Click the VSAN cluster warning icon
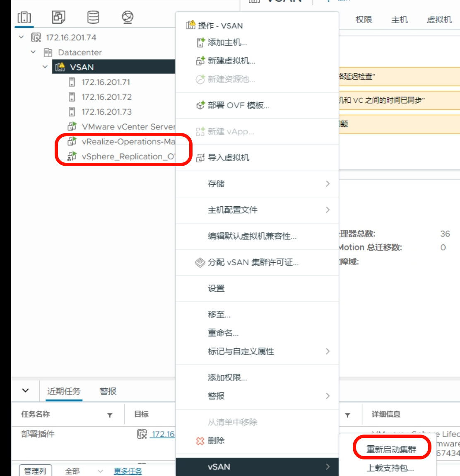This screenshot has width=460, height=476. [60, 67]
